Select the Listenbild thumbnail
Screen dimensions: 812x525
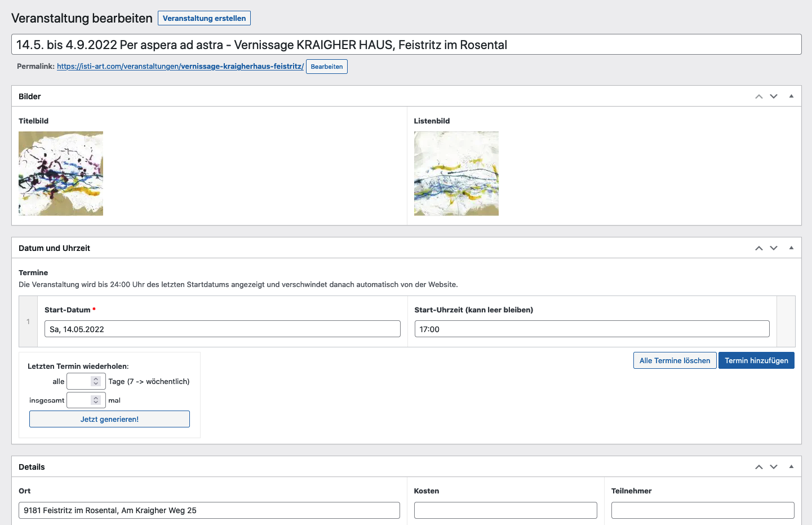[456, 174]
